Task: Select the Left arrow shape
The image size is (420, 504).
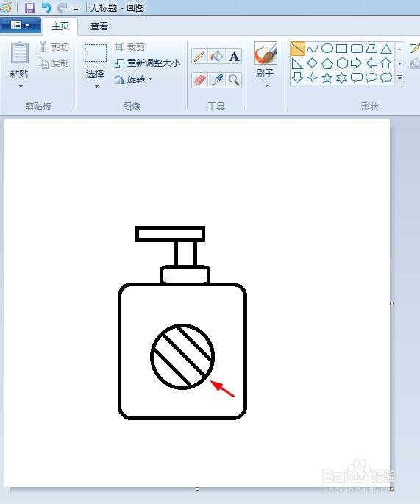Action: click(x=371, y=63)
